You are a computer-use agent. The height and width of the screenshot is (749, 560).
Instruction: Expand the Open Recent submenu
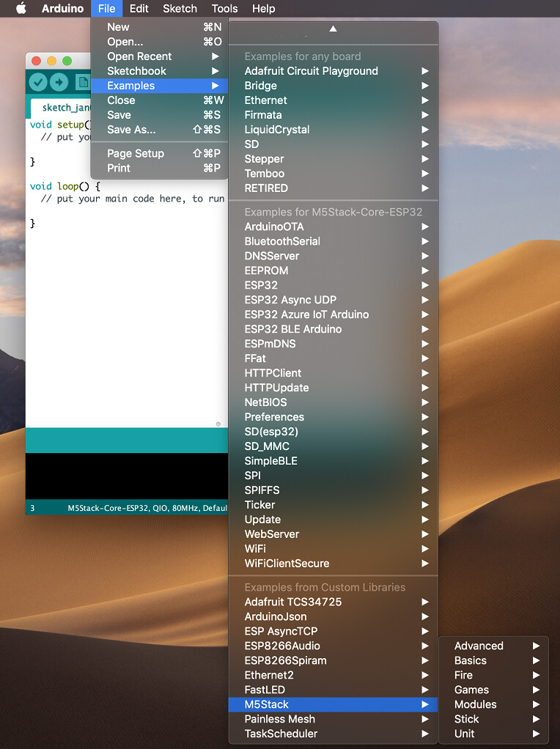click(x=159, y=56)
